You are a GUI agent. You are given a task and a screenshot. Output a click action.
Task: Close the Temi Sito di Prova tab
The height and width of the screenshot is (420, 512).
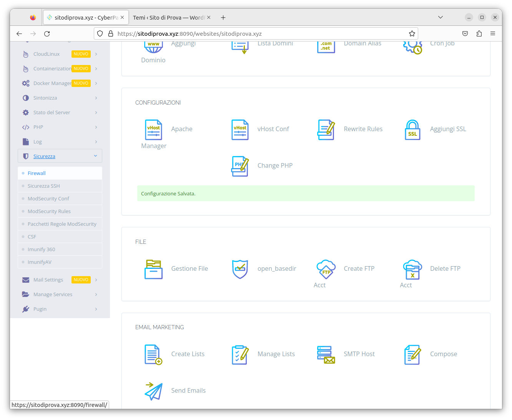click(x=209, y=17)
